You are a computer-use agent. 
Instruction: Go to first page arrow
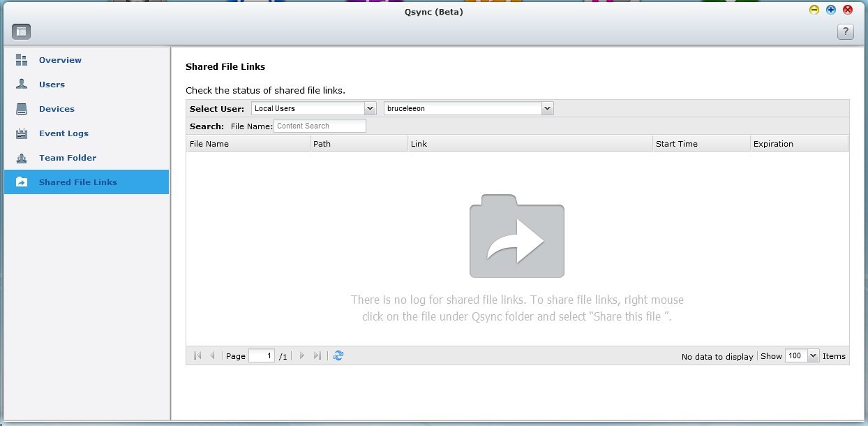click(x=197, y=356)
